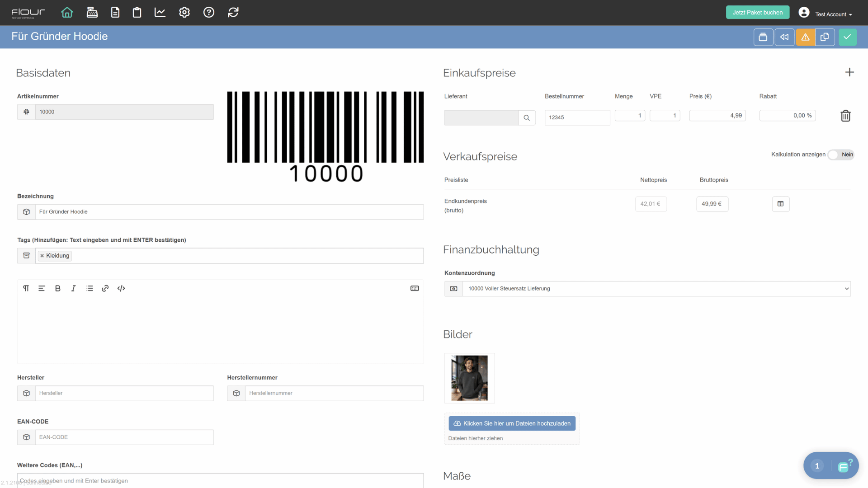
Task: Open the help question mark icon
Action: click(209, 13)
